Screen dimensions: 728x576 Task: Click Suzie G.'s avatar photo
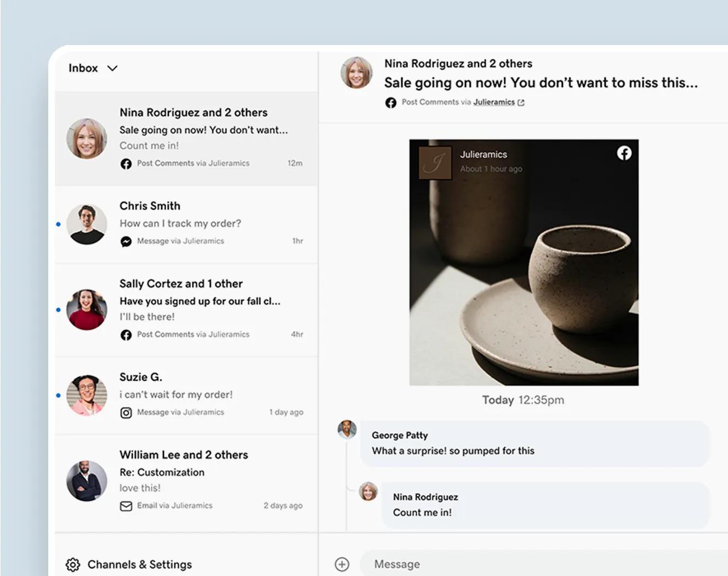87,396
